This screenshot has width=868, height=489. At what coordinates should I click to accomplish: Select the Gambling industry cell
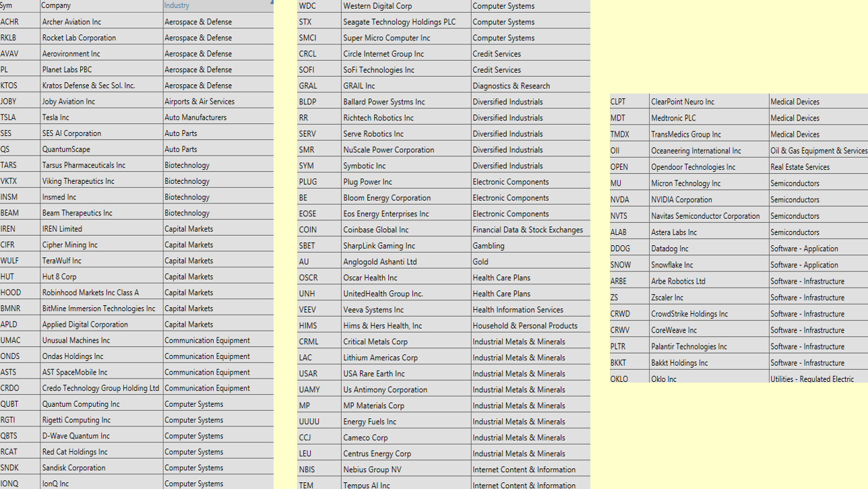(x=530, y=246)
